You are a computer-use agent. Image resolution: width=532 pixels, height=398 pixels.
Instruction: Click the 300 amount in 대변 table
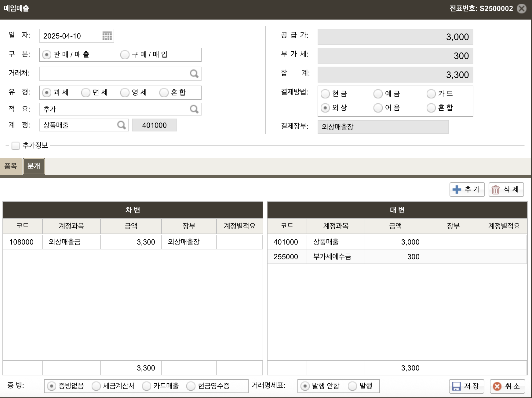(395, 257)
